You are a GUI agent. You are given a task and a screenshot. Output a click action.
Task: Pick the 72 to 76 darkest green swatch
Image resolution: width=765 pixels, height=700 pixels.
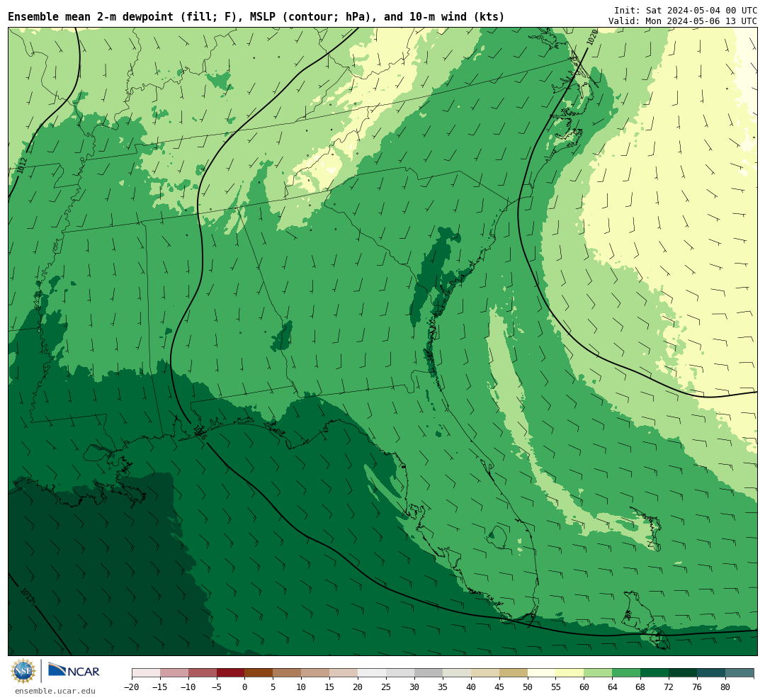click(x=684, y=673)
